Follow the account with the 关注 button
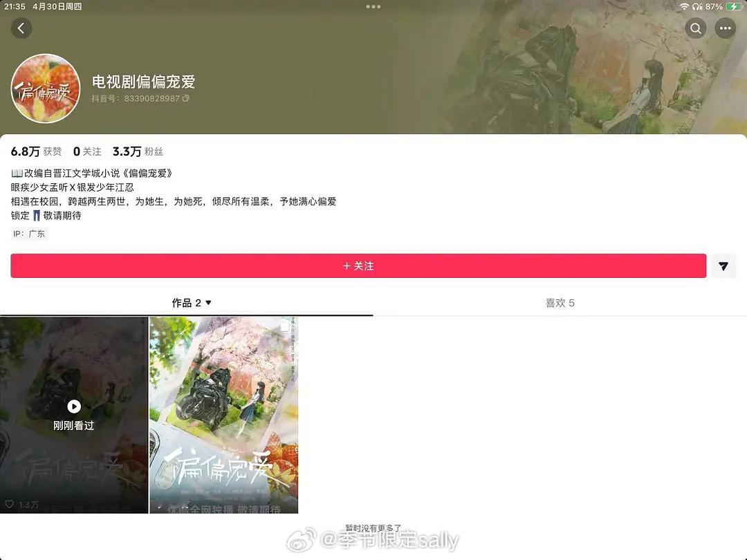 358,265
